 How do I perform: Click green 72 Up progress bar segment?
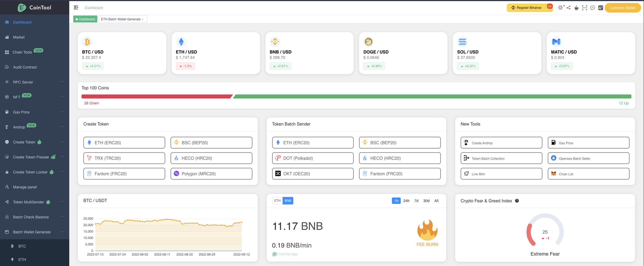[x=432, y=97]
